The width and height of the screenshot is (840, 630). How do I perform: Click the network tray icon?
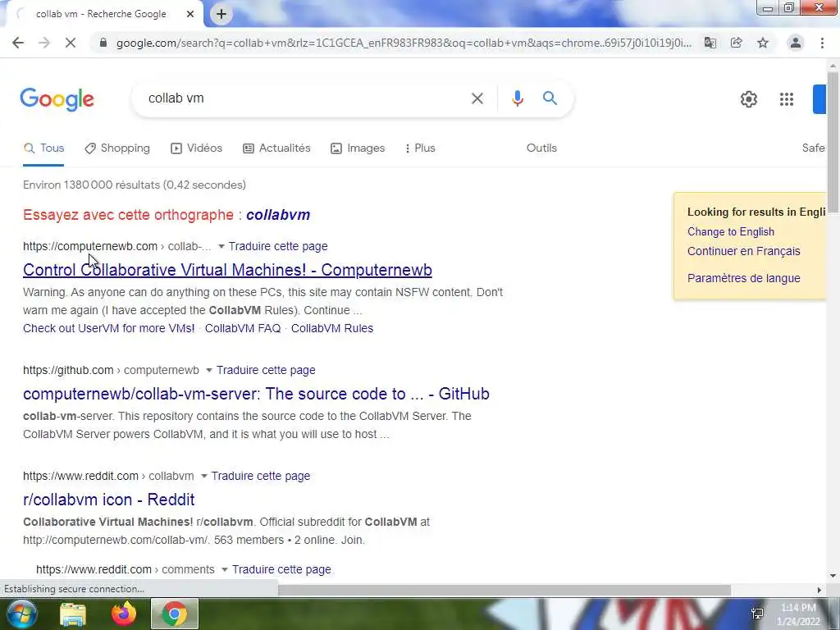pyautogui.click(x=757, y=614)
